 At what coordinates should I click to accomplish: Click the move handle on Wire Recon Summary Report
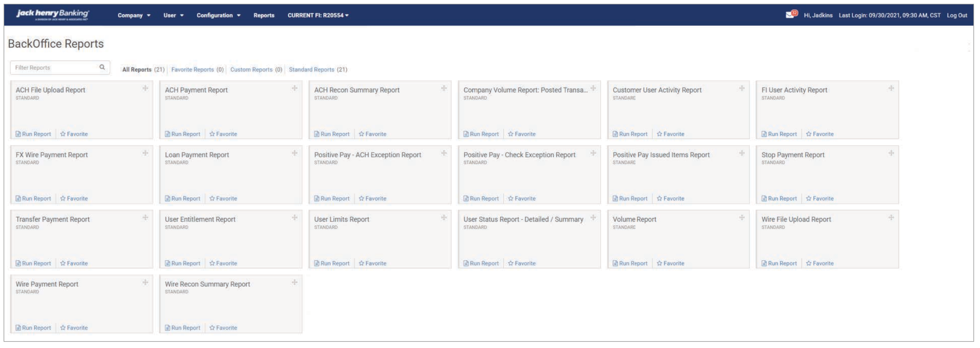(294, 283)
